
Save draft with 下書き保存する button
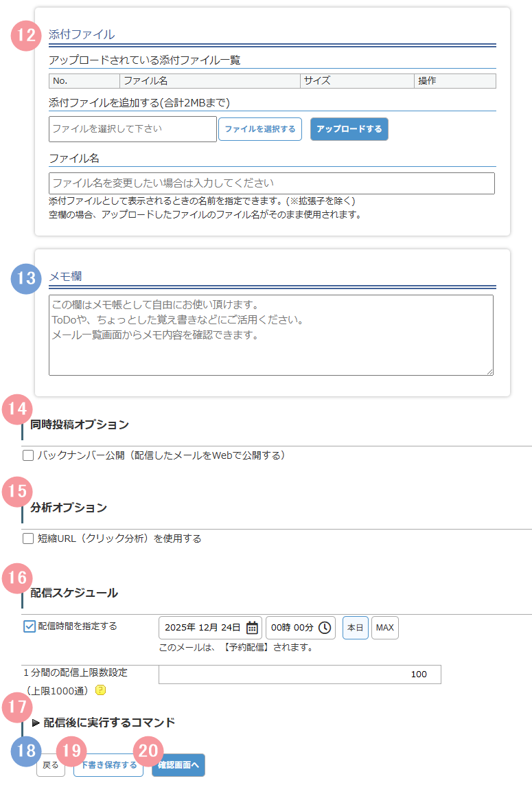click(108, 765)
